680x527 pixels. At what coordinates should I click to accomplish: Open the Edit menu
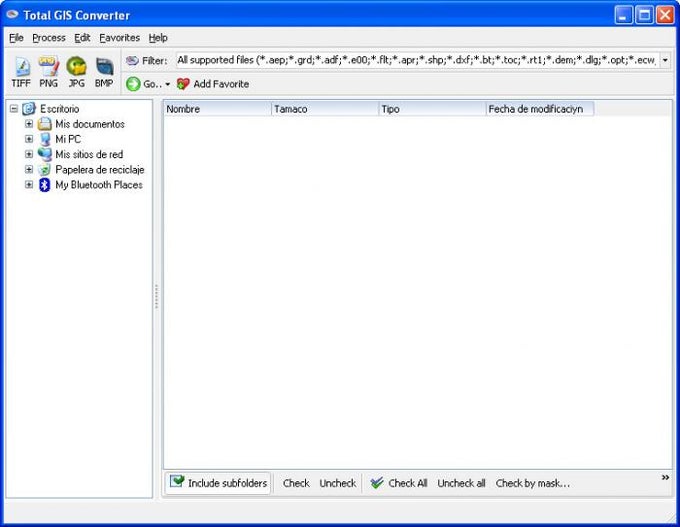(82, 38)
